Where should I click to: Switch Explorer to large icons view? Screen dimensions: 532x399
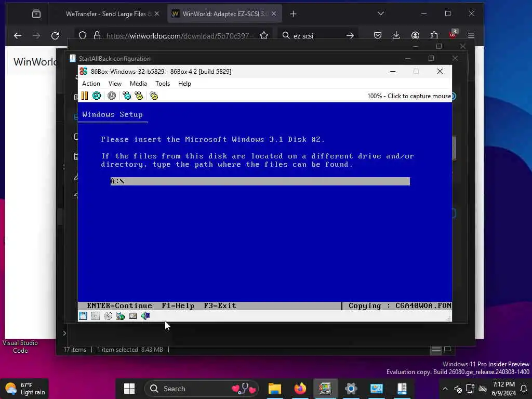[x=447, y=349]
